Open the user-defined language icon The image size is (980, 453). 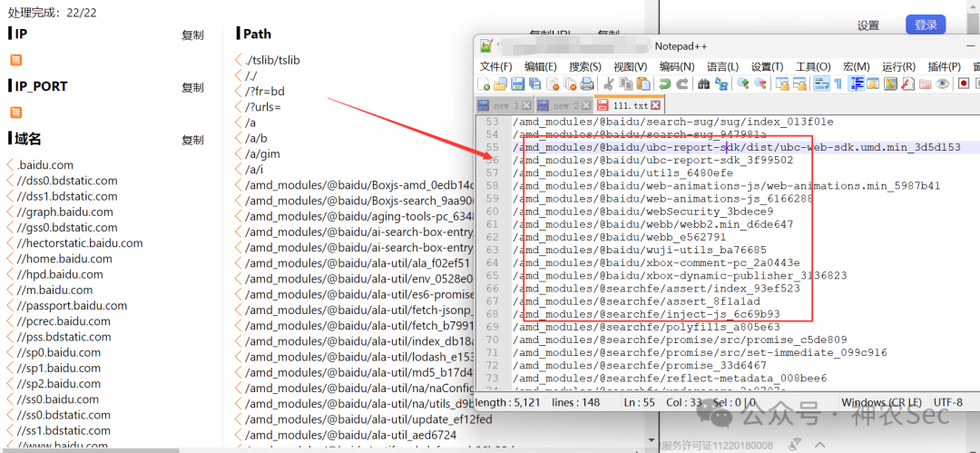tap(873, 84)
